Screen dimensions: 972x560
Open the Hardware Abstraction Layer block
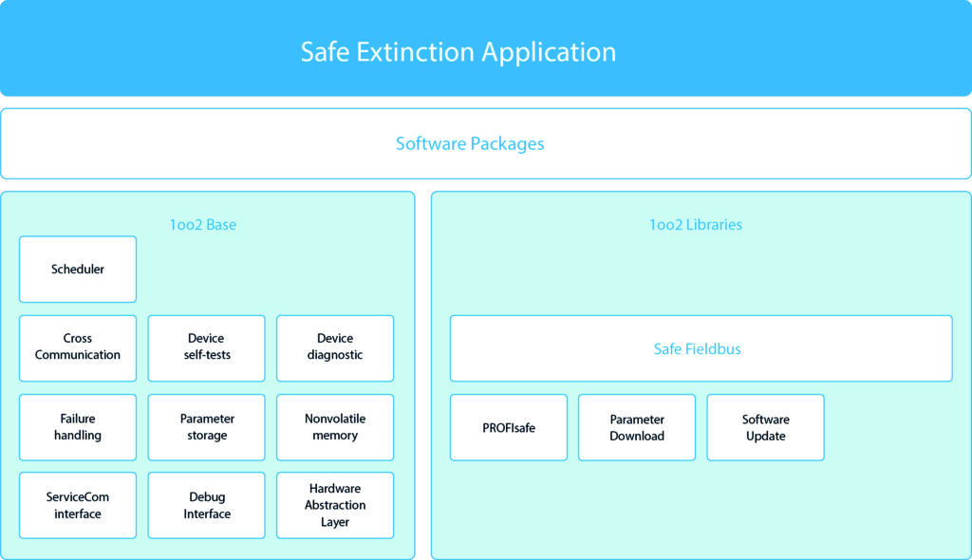point(335,505)
